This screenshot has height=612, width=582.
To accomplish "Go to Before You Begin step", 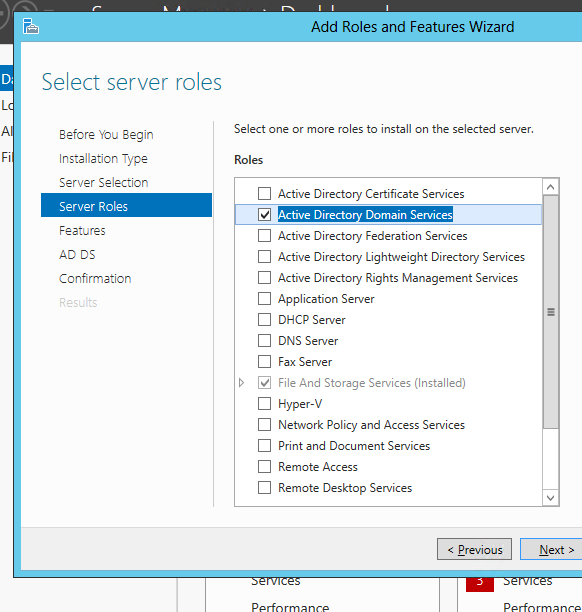I will click(x=106, y=135).
